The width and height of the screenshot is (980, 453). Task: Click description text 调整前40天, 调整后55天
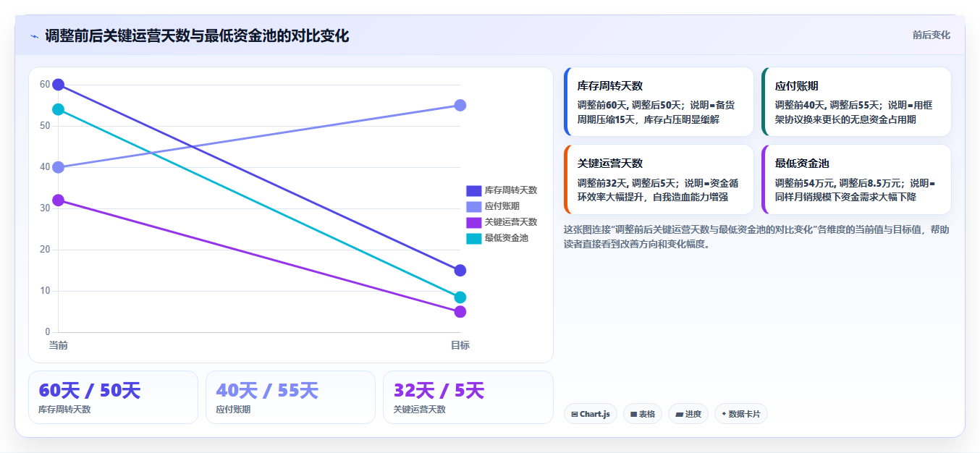click(829, 106)
